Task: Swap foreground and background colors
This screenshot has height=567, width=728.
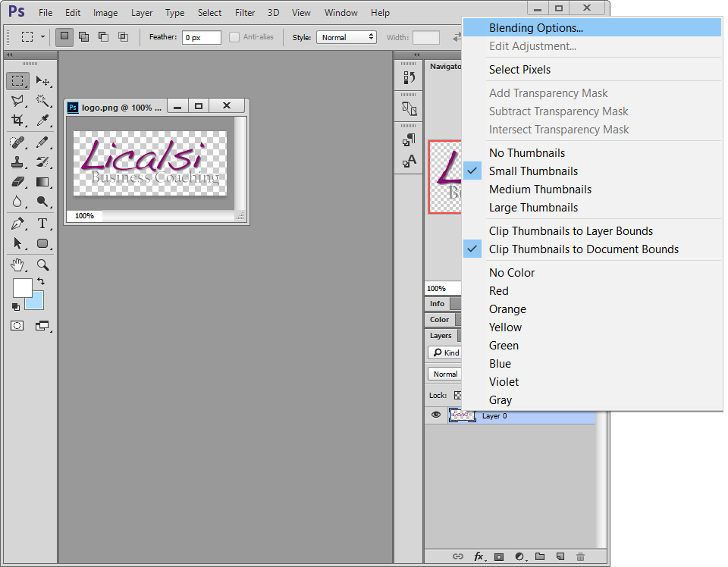Action: click(41, 281)
